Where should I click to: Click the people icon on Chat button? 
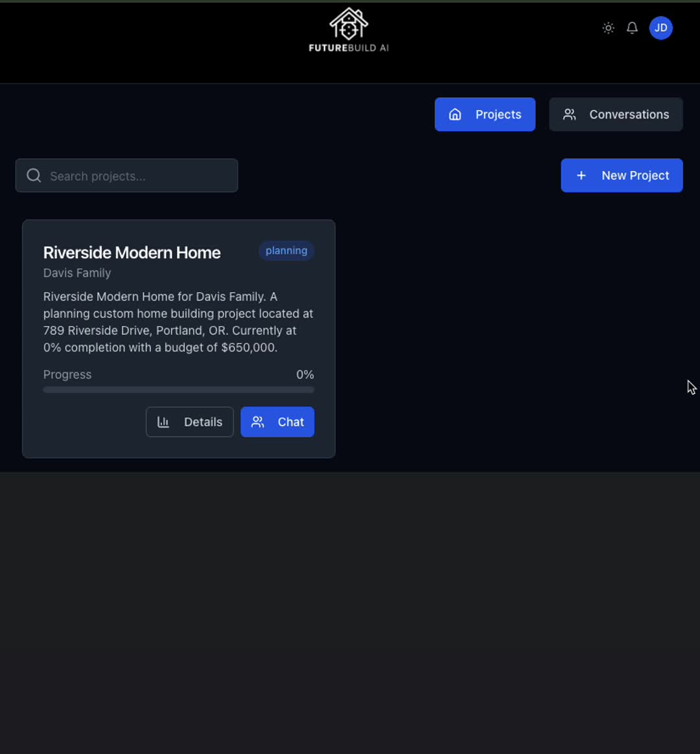(x=257, y=422)
